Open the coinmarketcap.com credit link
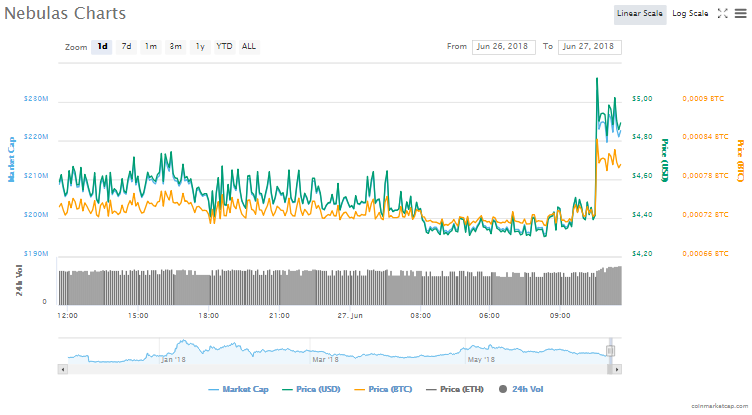Screen dimensions: 752x415 [719, 406]
